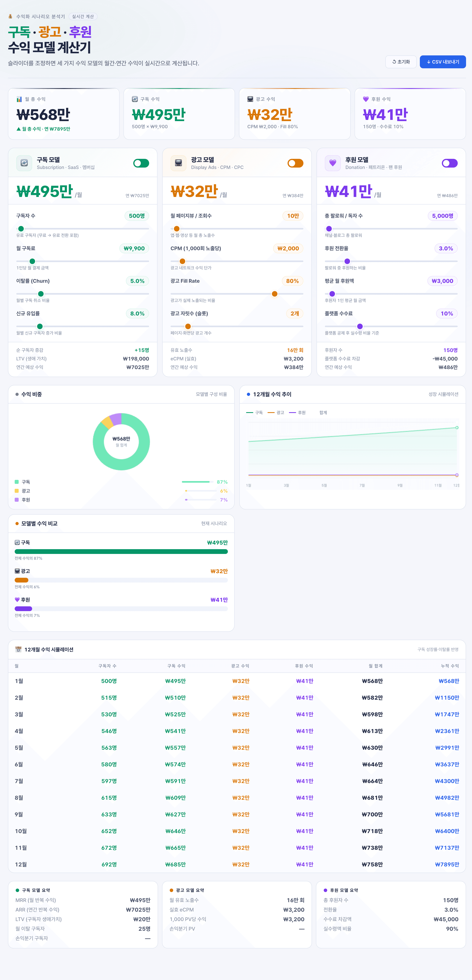Click the 광고 Fill Rate slider handle
The image size is (472, 980).
(274, 294)
